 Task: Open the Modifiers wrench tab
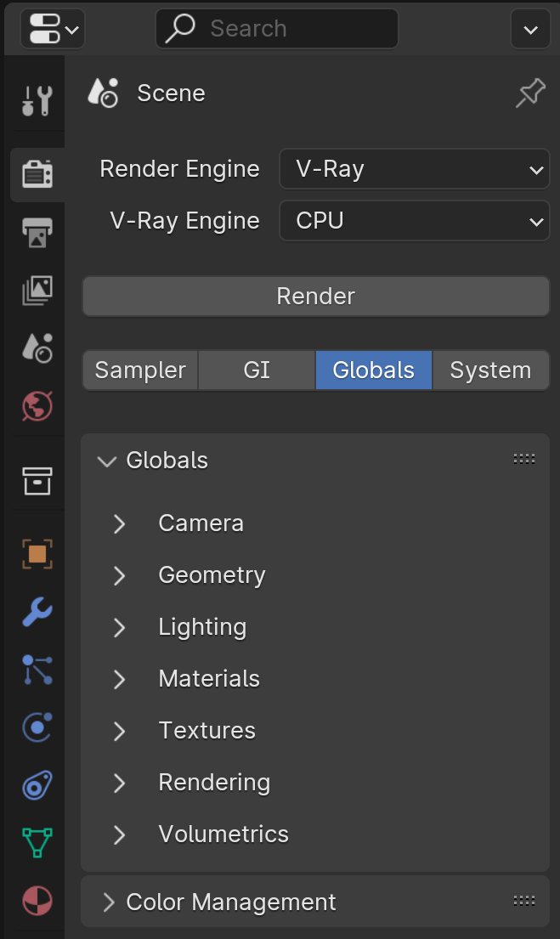pyautogui.click(x=37, y=612)
